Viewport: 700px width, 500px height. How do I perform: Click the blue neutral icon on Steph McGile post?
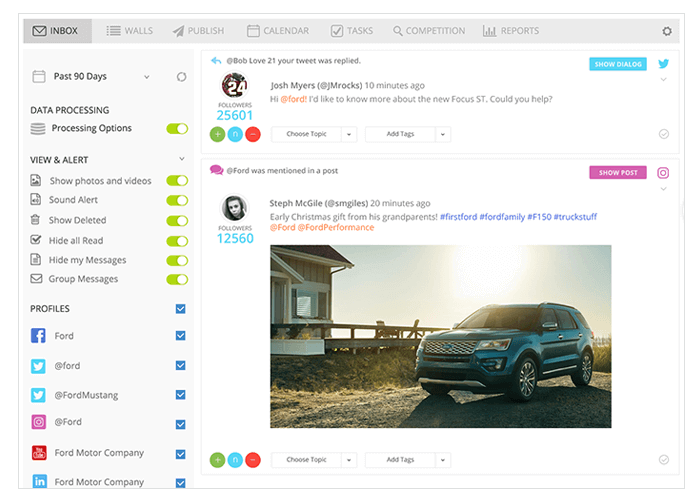tap(235, 460)
